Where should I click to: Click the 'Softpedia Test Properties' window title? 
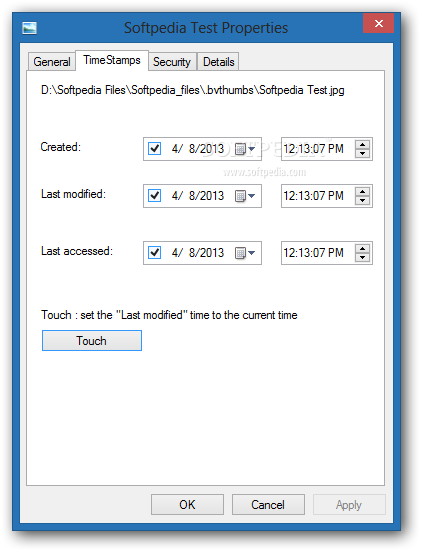(x=206, y=28)
